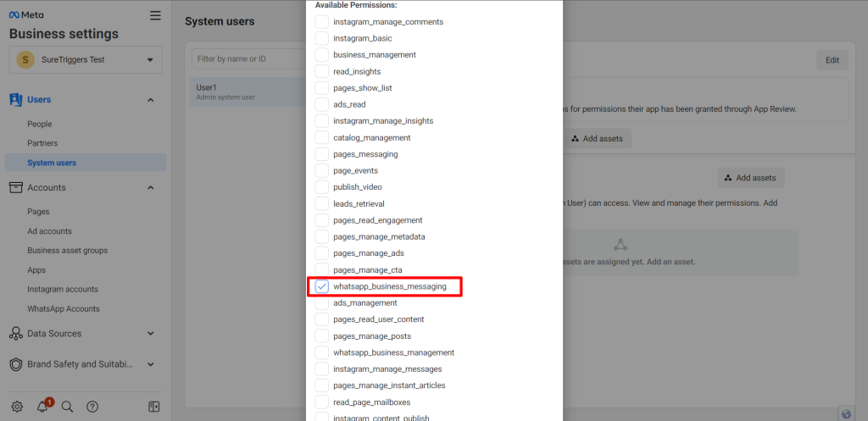Tick the pages_messaging permission box
This screenshot has height=421, width=868.
coord(322,154)
